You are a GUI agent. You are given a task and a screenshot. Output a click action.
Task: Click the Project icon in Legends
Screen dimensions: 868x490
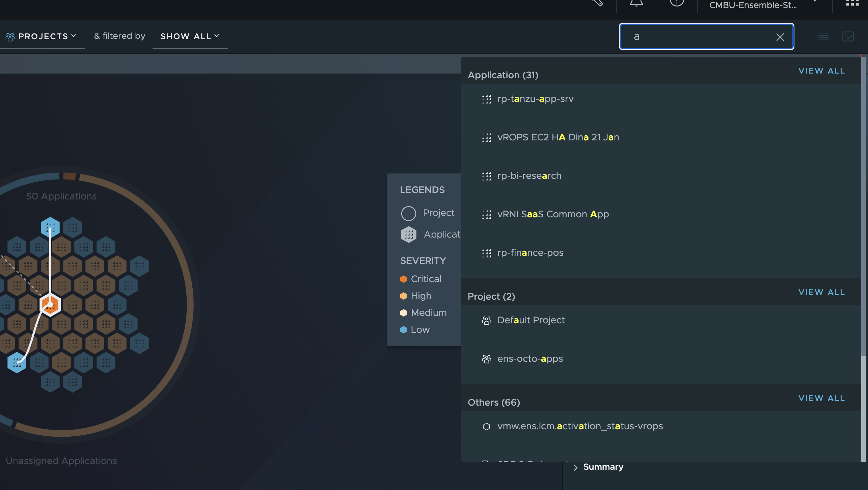408,213
